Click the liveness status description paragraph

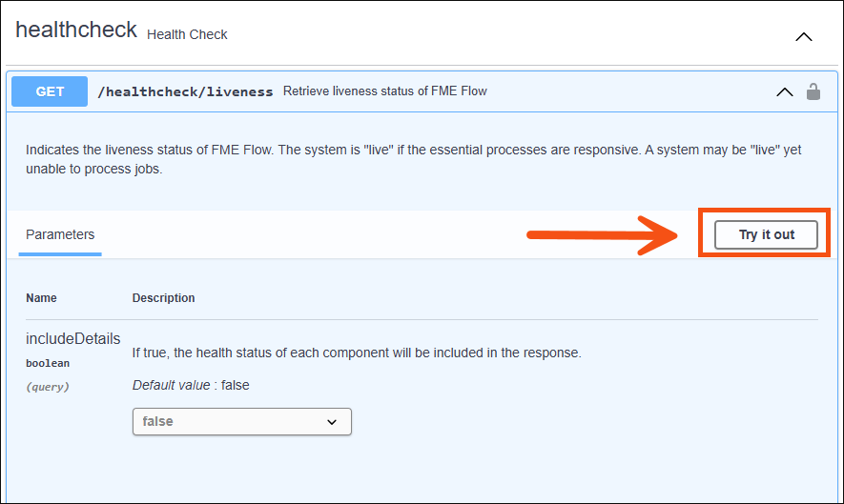[413, 159]
